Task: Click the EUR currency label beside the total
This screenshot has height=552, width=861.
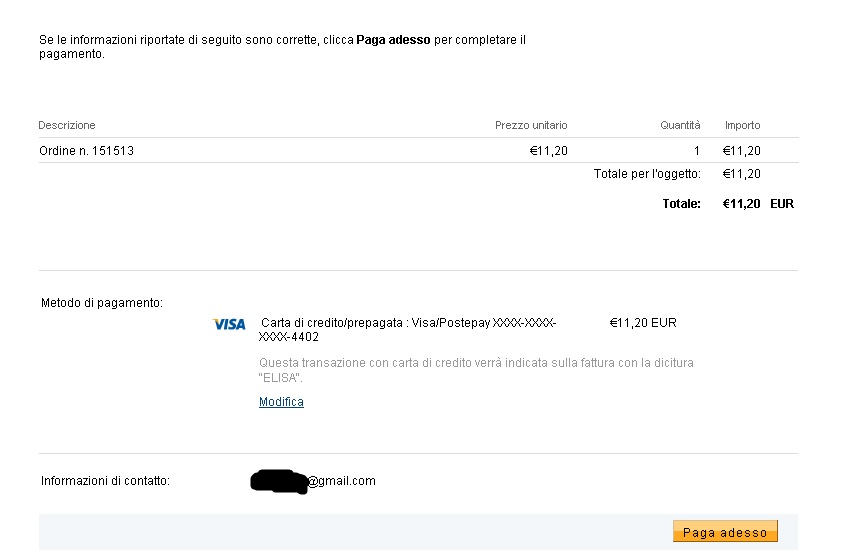Action: (x=782, y=203)
